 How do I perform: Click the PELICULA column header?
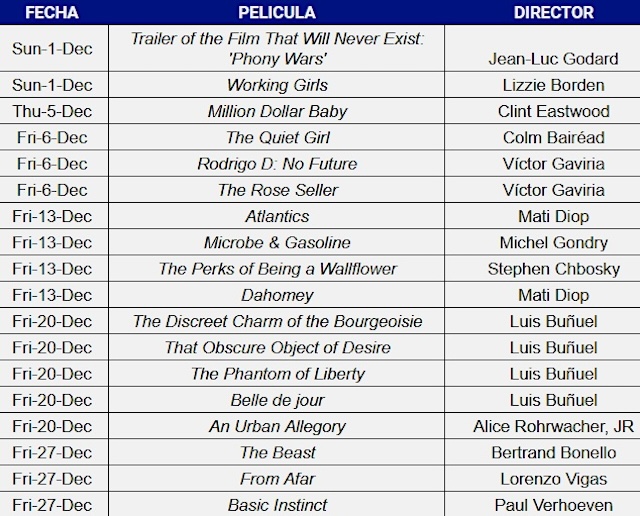277,12
